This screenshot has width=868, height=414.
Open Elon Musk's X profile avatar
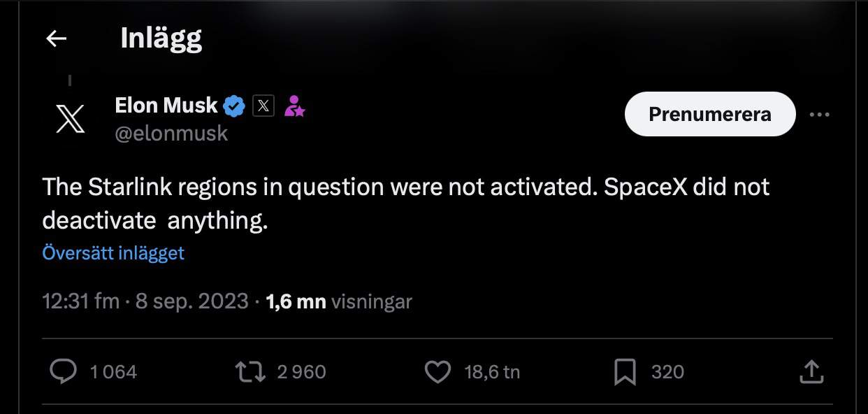click(x=70, y=116)
